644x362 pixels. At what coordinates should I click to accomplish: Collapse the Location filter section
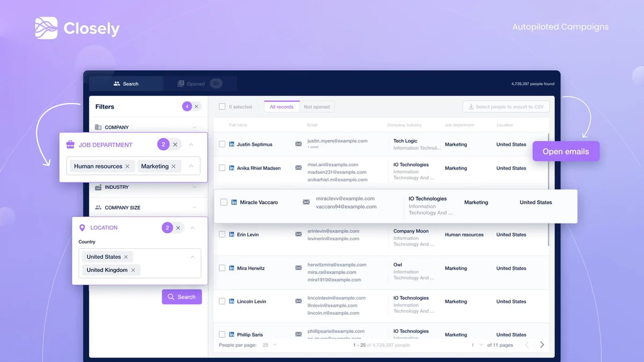point(193,228)
